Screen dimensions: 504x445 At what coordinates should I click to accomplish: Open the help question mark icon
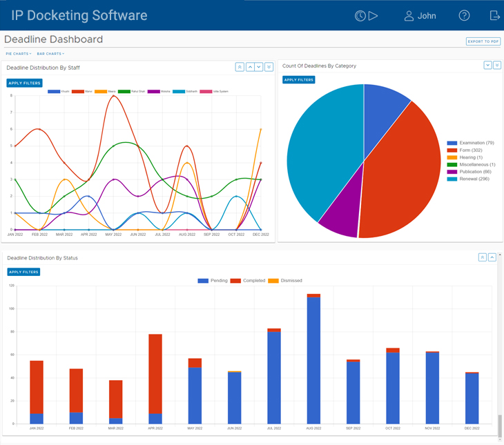464,16
